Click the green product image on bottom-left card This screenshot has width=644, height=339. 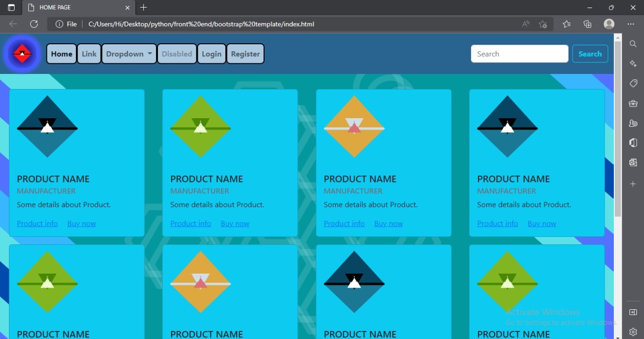[x=47, y=282]
